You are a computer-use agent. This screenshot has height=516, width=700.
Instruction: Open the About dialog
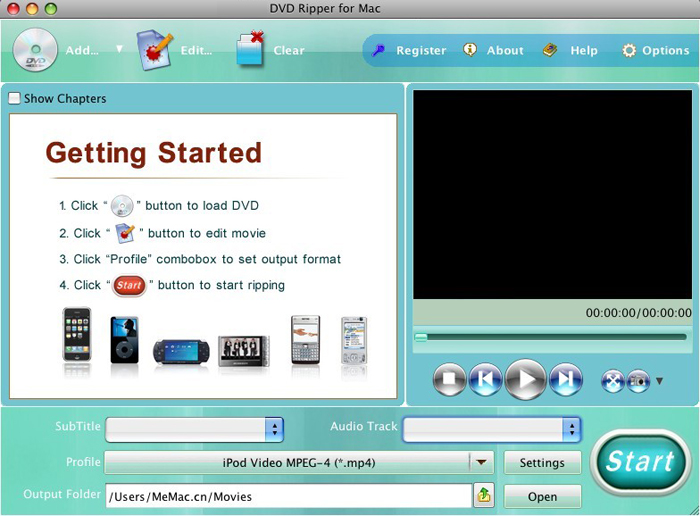click(x=505, y=50)
